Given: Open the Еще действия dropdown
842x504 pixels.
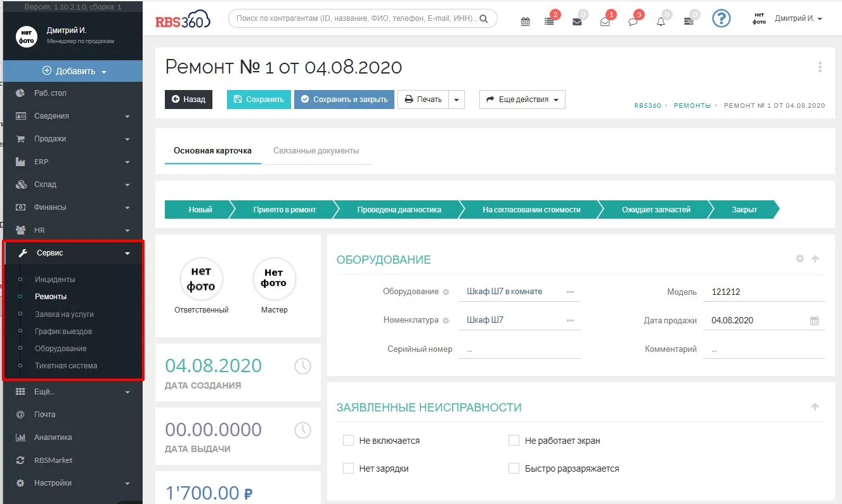Looking at the screenshot, I should point(522,100).
